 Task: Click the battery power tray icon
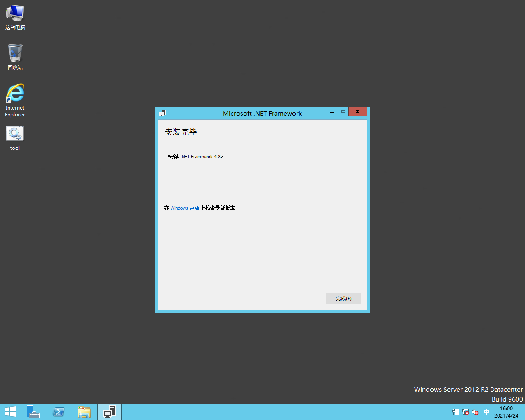tap(456, 412)
